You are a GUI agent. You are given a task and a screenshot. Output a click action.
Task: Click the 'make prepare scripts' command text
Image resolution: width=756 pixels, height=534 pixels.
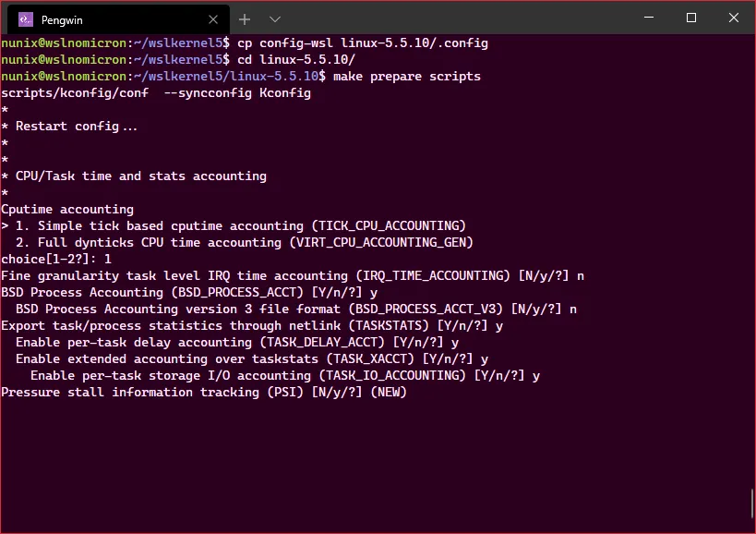click(406, 76)
